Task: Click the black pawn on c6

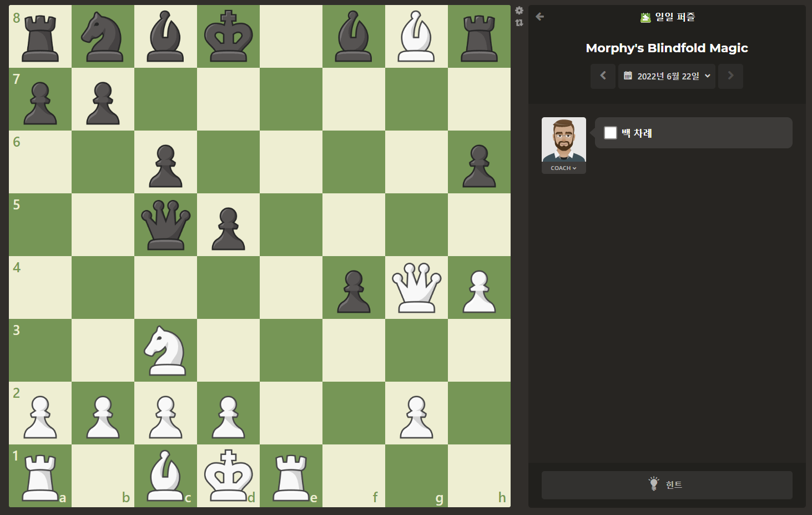Action: (x=165, y=162)
